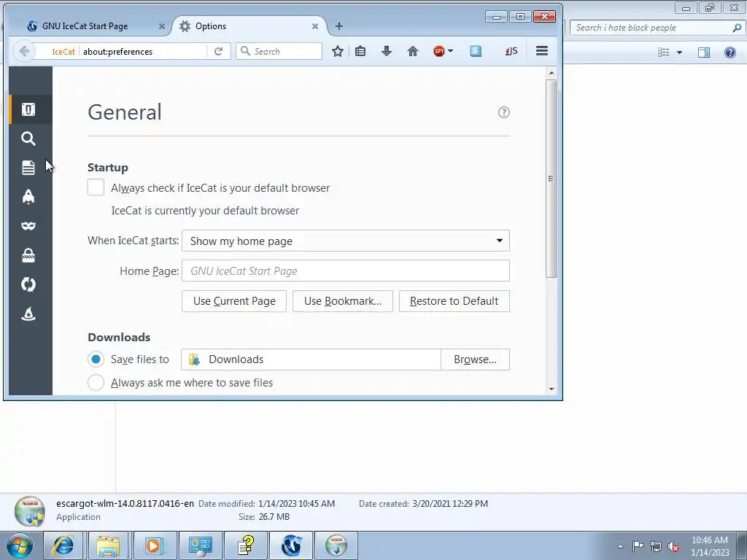Open the Downloads arrow toolbar icon
747x560 pixels.
(x=387, y=52)
